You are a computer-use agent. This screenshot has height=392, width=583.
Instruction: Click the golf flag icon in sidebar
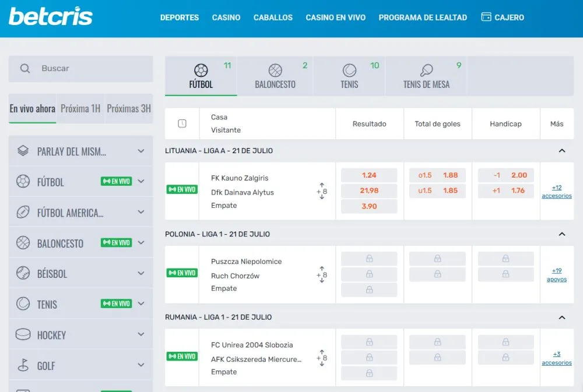click(23, 365)
